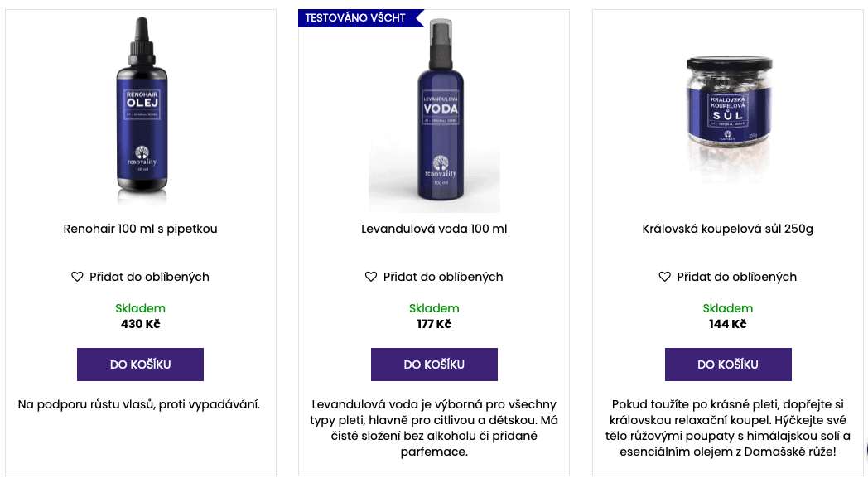Viewport: 868px width, 483px height.
Task: Toggle Přidat do oblíbených text for Renohair
Action: (149, 277)
